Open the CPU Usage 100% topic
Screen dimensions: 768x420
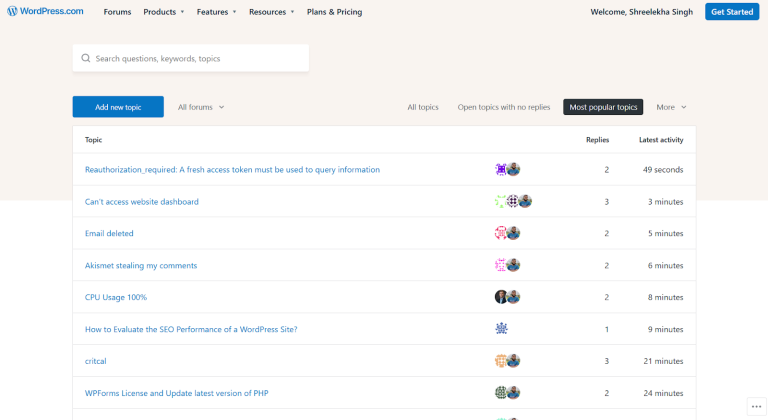pyautogui.click(x=116, y=297)
